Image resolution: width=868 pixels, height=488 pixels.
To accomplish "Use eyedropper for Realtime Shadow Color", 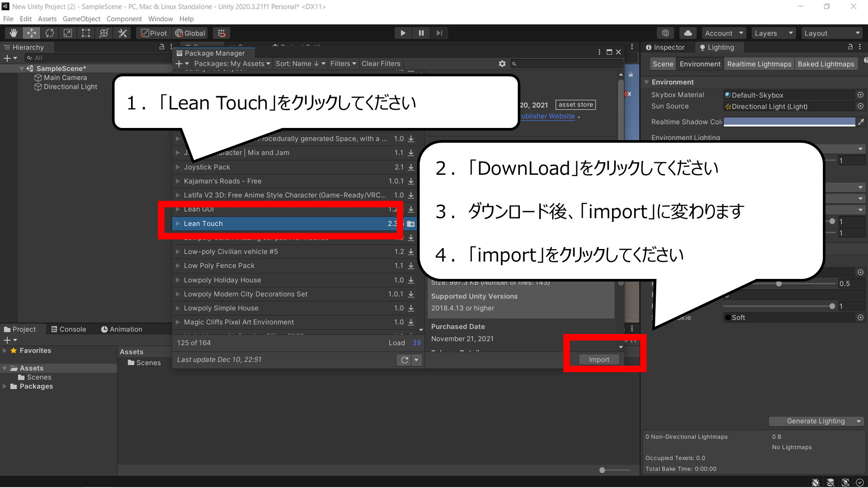I will [x=861, y=122].
